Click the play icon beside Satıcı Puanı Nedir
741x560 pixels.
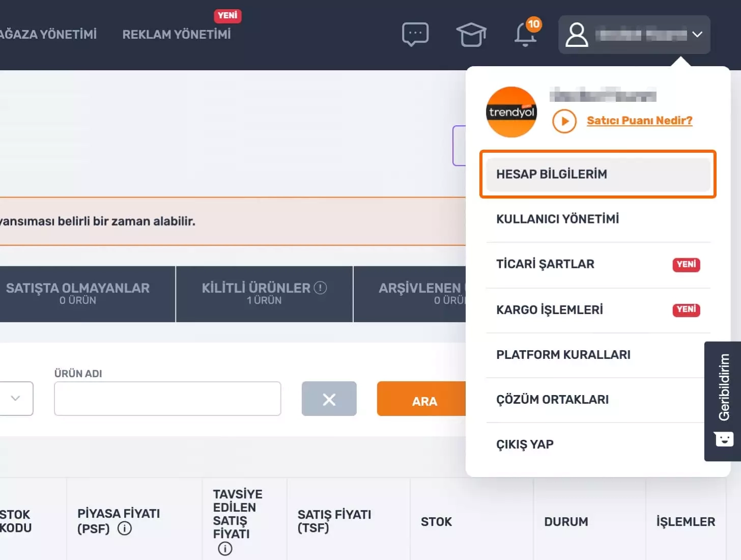(564, 121)
